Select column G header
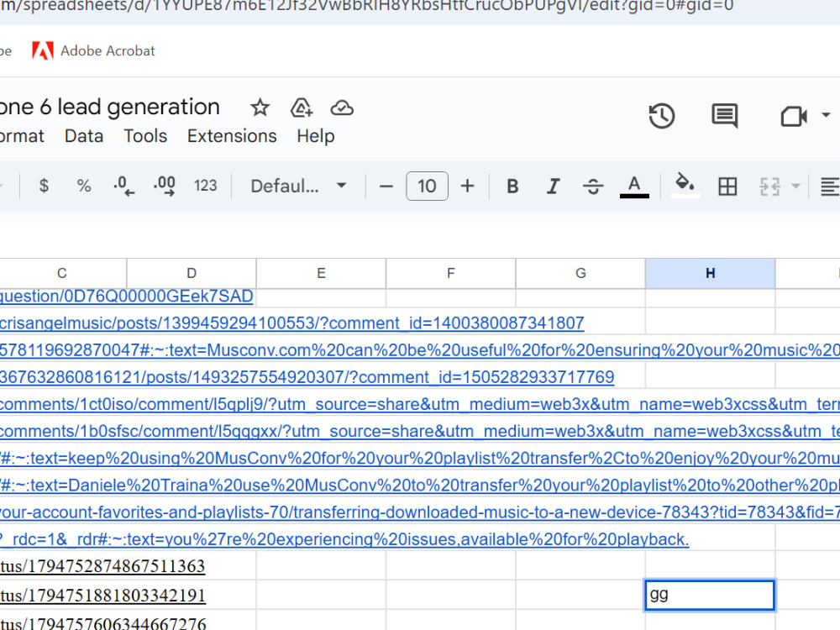 580,273
